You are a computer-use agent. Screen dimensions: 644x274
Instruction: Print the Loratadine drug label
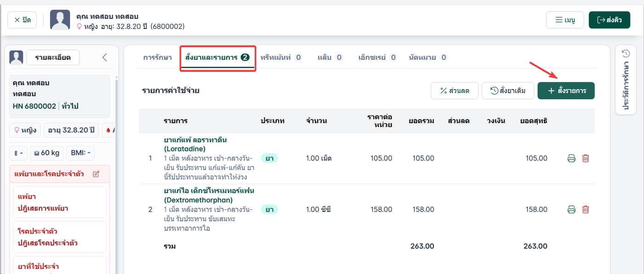(x=571, y=159)
